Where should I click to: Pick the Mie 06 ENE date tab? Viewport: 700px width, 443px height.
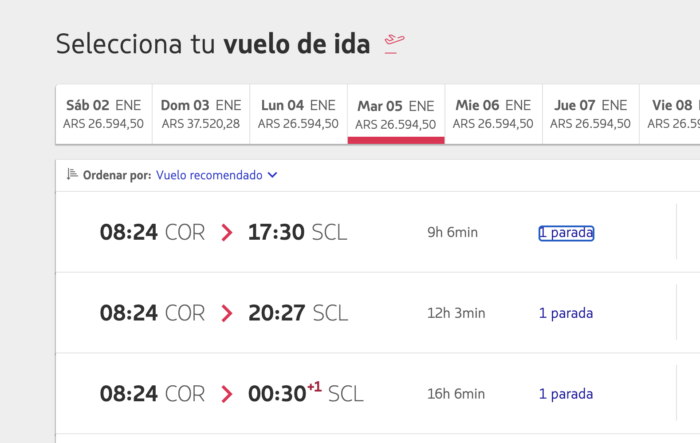[x=492, y=114]
